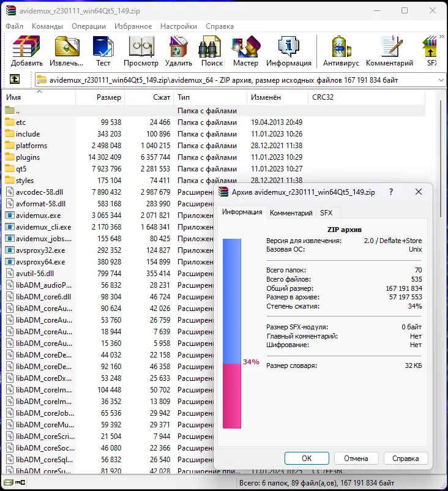Select the include folder icon
Image resolution: width=448 pixels, height=491 pixels.
point(10,133)
